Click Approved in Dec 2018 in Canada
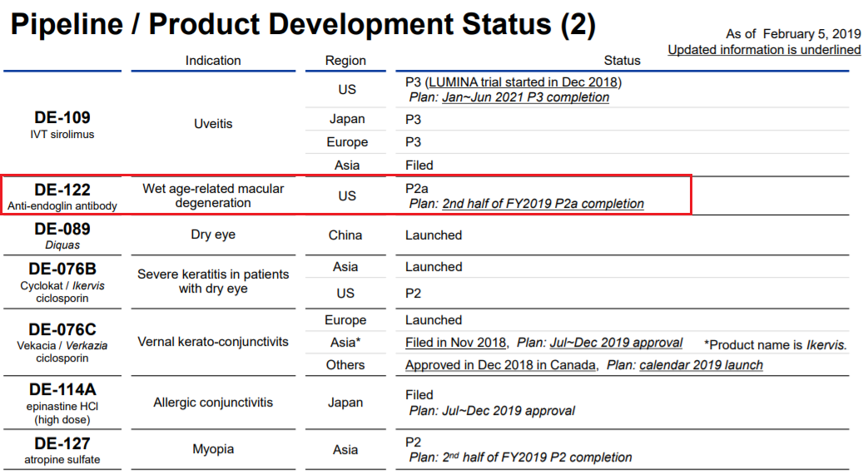This screenshot has height=474, width=868. 500,365
